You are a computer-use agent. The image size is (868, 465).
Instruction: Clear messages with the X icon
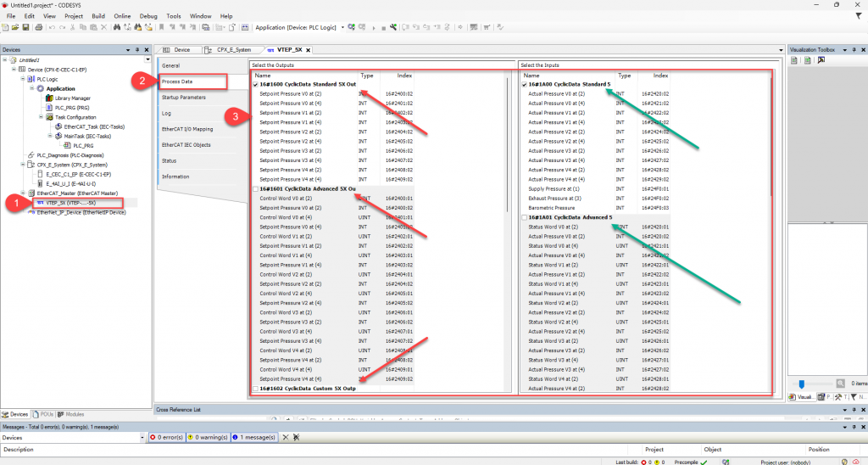pyautogui.click(x=286, y=437)
